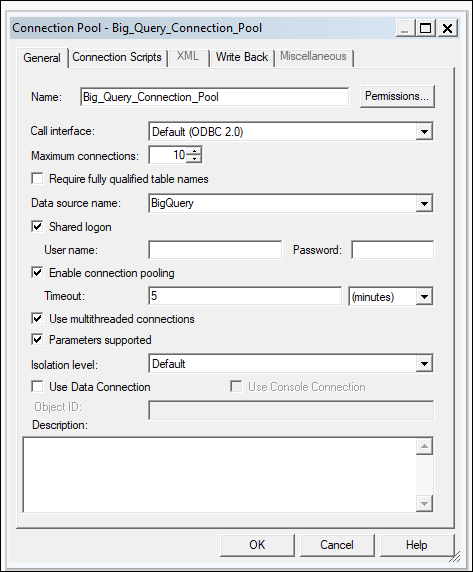Check the Use Data Connection box
The image size is (473, 572).
37,386
